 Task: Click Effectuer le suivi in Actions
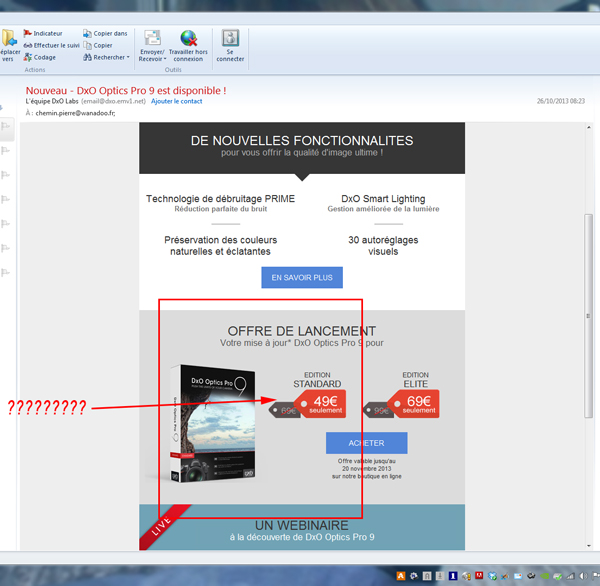coord(52,45)
